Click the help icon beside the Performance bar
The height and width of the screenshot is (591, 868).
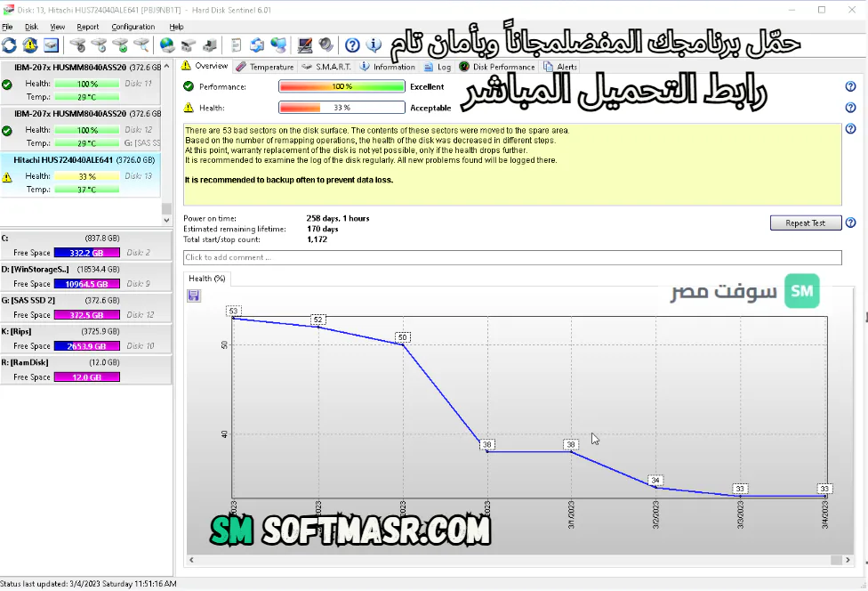click(x=851, y=86)
